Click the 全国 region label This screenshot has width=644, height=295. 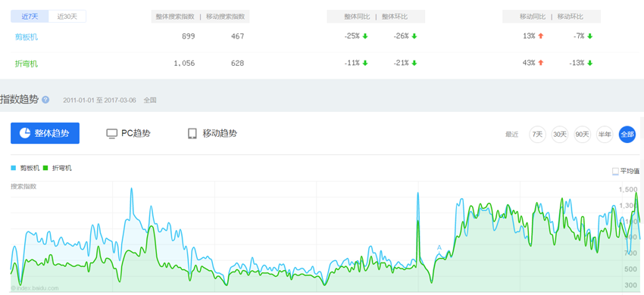[x=150, y=100]
